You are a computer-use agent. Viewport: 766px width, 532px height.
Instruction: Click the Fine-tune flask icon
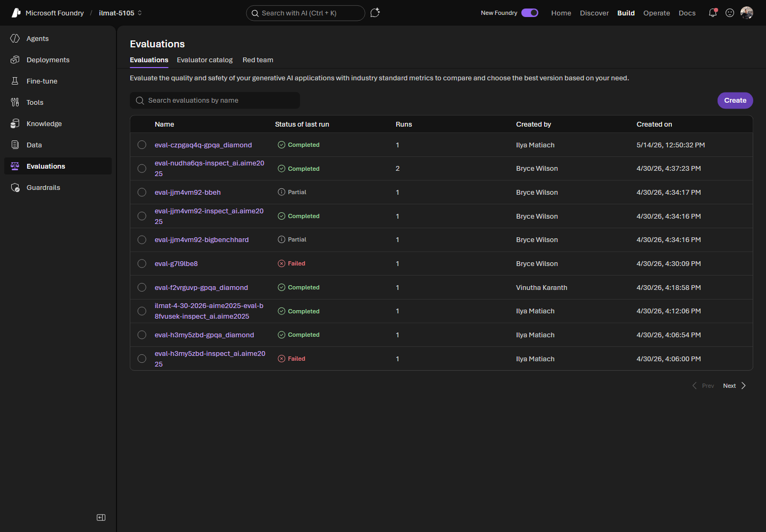coord(15,81)
